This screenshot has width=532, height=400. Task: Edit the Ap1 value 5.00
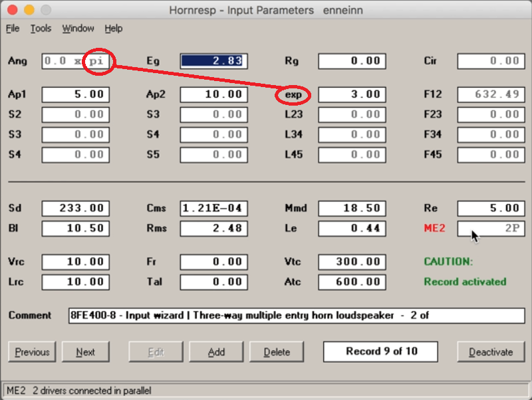76,94
